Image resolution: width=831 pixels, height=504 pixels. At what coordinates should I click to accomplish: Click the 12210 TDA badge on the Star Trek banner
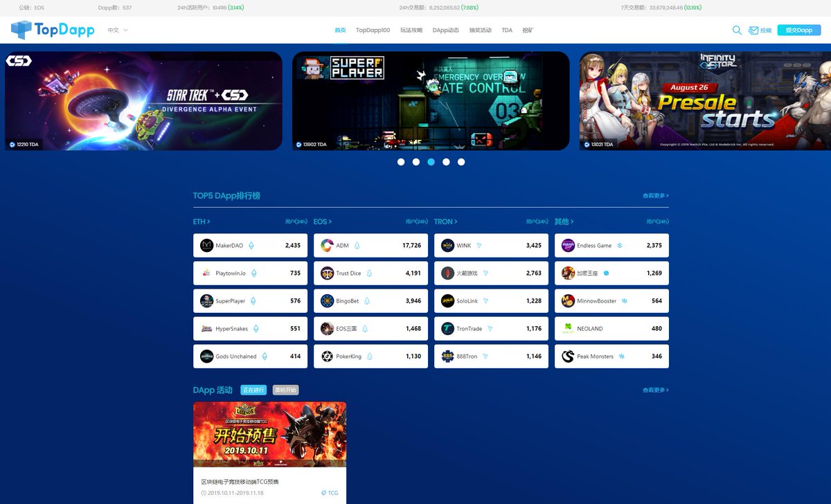[23, 145]
